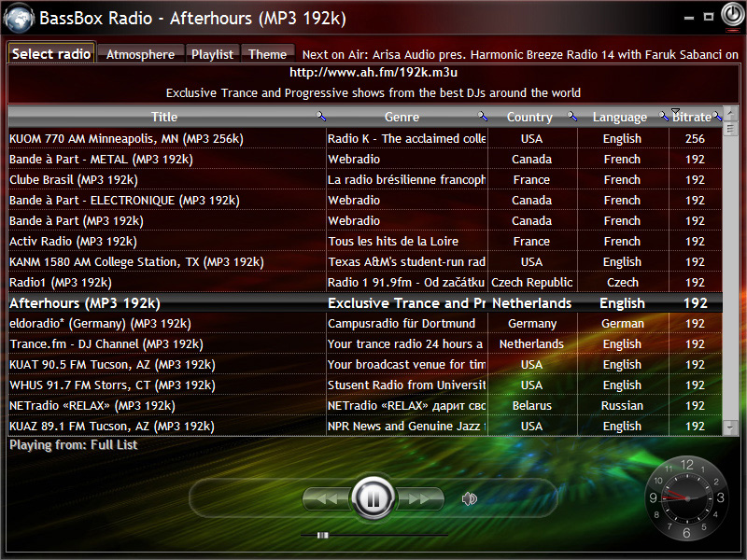The image size is (747, 560).
Task: Click the 'Czech Republic' country cell
Action: (531, 283)
